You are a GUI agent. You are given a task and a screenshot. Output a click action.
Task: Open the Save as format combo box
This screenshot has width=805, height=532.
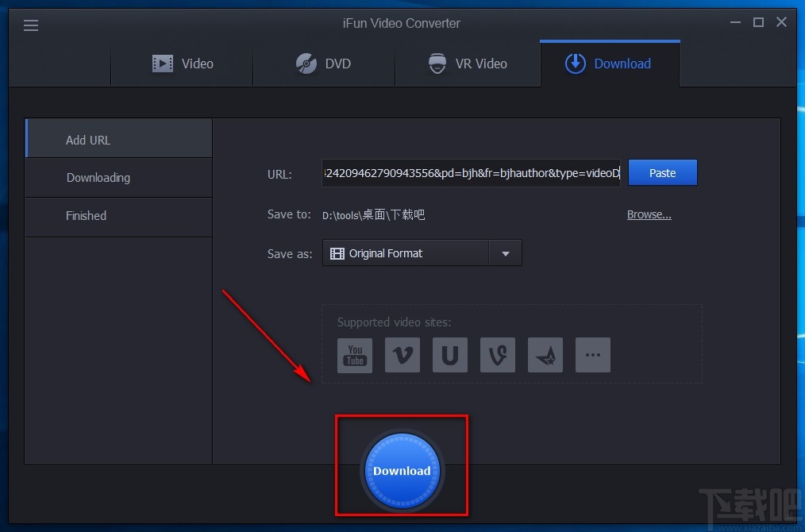(422, 253)
